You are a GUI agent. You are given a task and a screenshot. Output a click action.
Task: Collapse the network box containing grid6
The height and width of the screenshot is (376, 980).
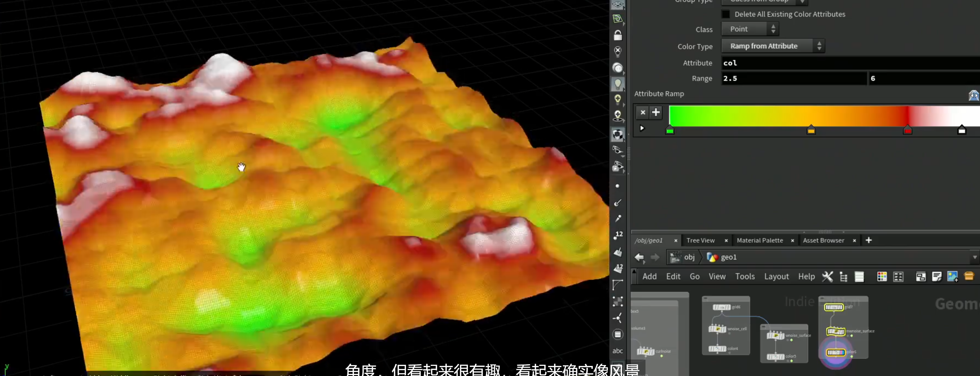(x=705, y=299)
